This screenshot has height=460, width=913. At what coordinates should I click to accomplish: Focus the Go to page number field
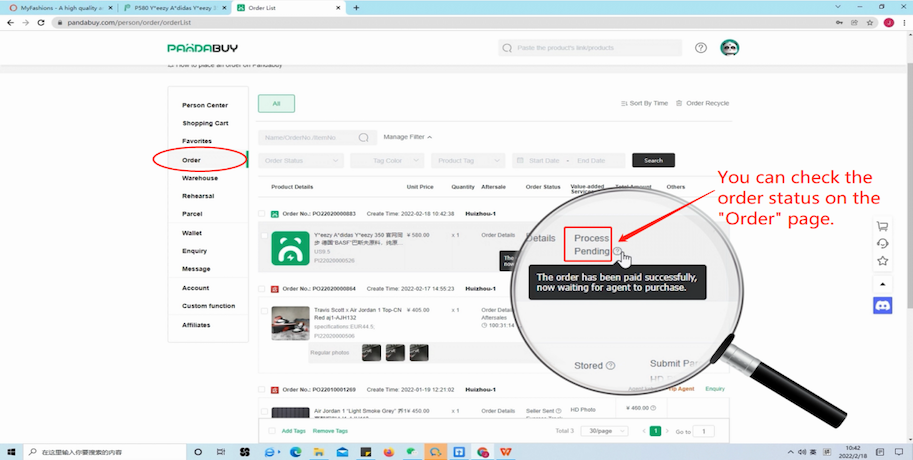[704, 431]
